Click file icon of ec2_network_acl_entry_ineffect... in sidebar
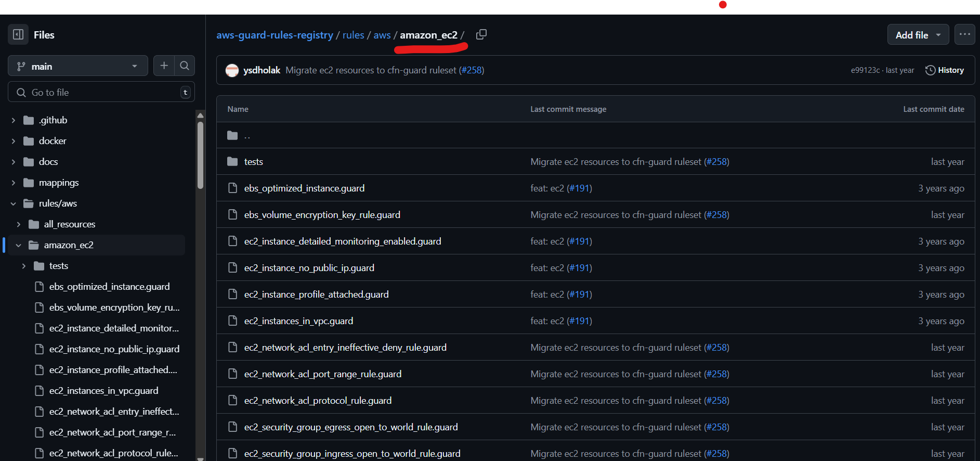 [39, 412]
